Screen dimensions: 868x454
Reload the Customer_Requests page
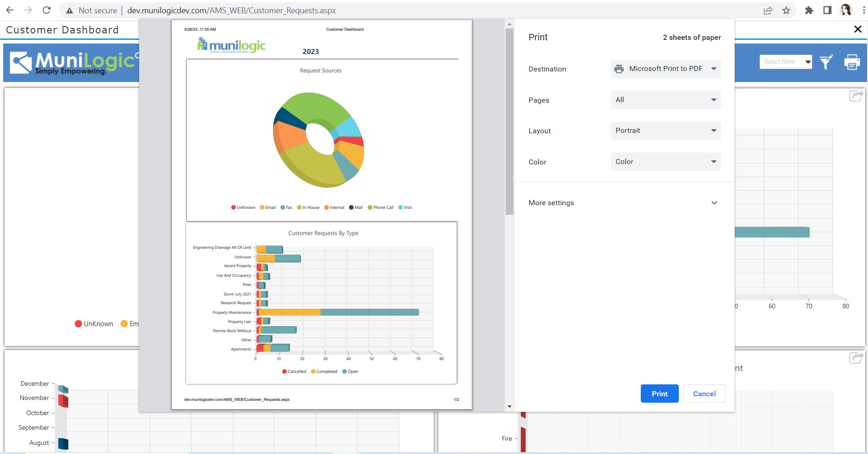[x=46, y=10]
